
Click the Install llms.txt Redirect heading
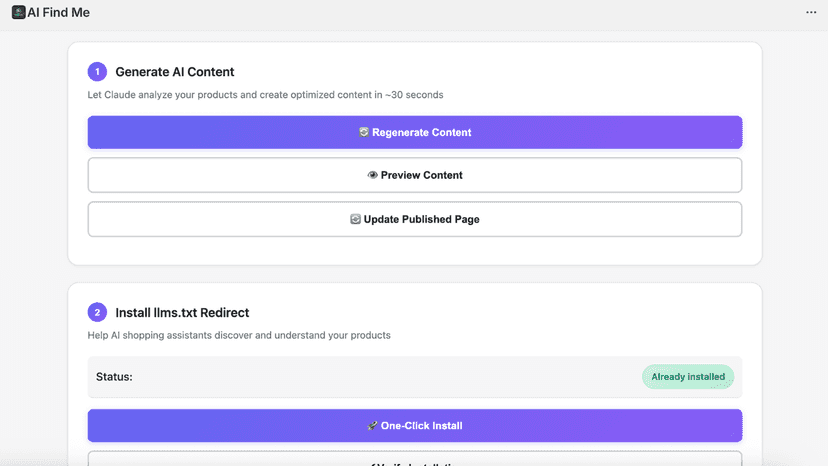click(182, 313)
